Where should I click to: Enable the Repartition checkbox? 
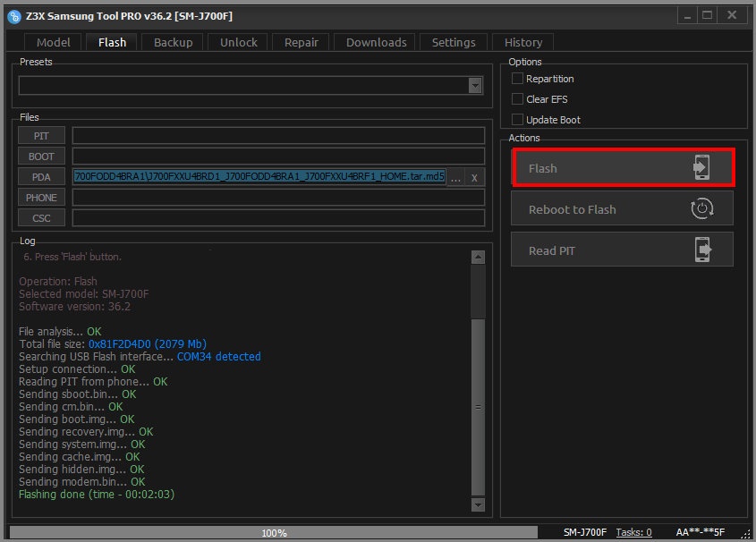coord(517,79)
